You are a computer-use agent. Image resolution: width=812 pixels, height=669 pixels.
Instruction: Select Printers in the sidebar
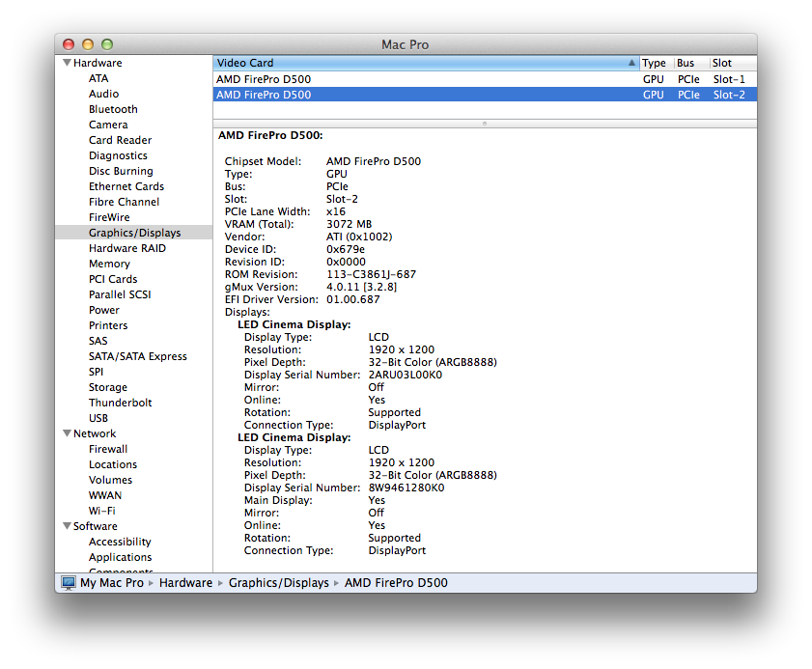click(108, 325)
